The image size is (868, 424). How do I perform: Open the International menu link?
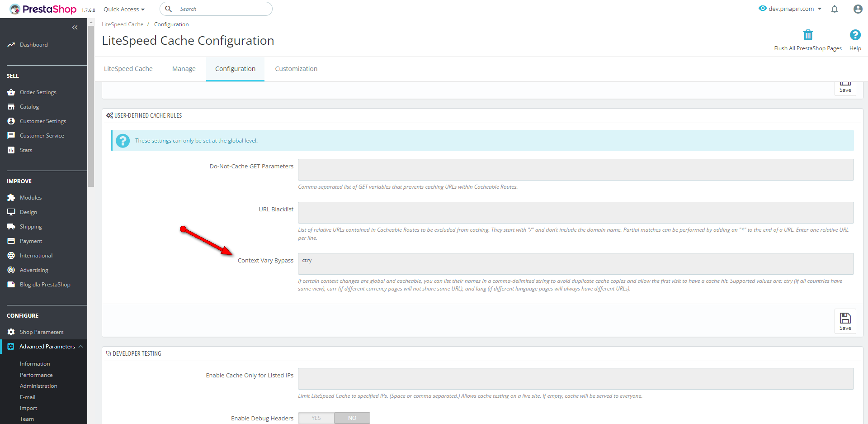tap(36, 256)
